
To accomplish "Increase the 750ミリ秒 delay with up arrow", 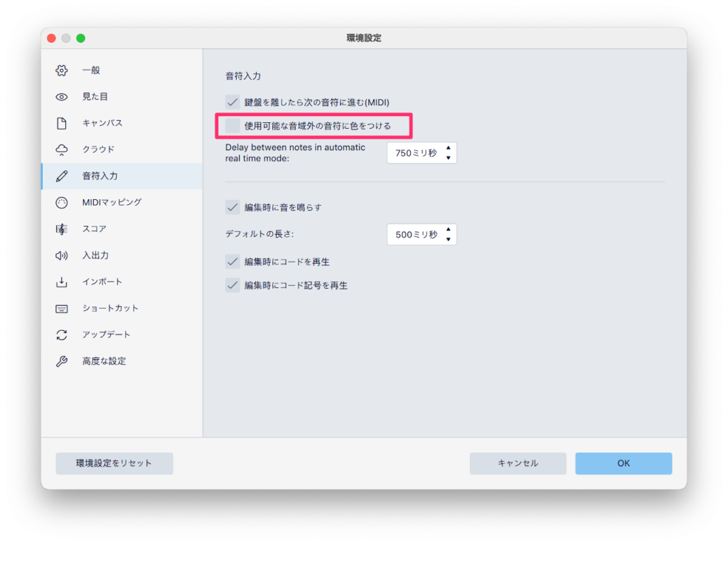I will (448, 148).
